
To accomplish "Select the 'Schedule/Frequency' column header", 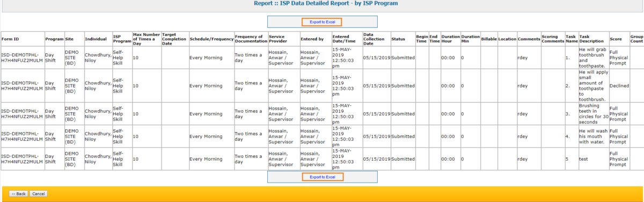I will [x=211, y=39].
